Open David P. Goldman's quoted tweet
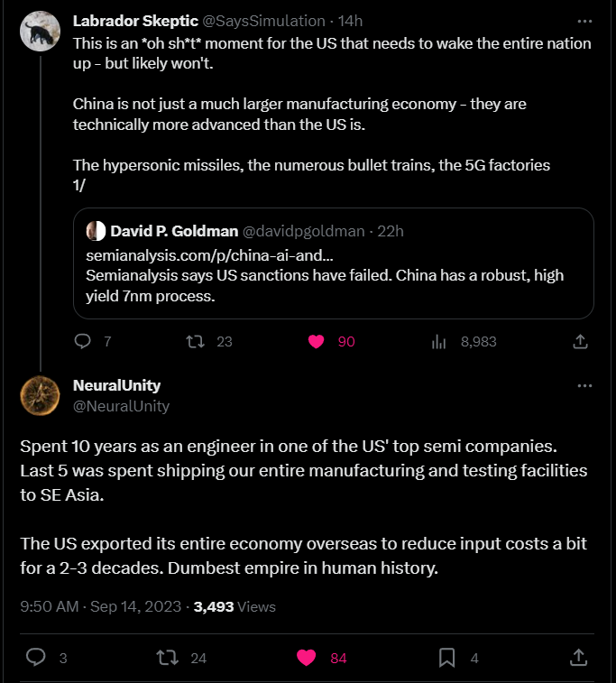The height and width of the screenshot is (683, 616). point(334,263)
